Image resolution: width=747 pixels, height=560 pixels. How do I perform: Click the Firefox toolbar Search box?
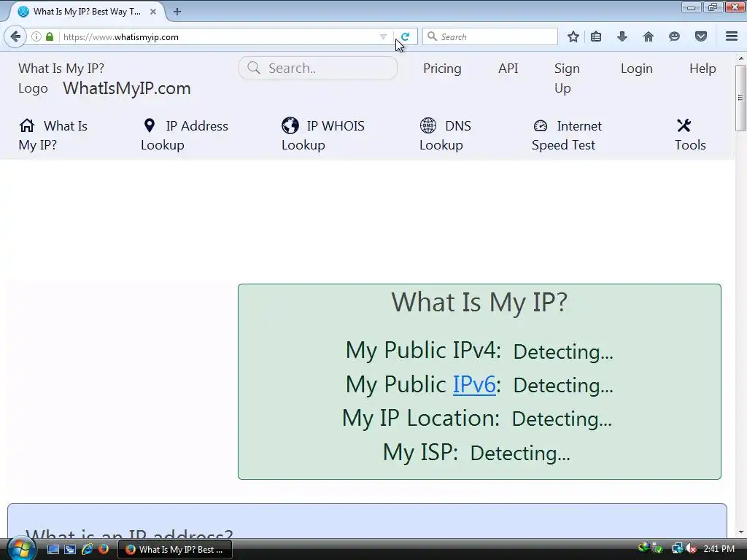[x=490, y=36]
